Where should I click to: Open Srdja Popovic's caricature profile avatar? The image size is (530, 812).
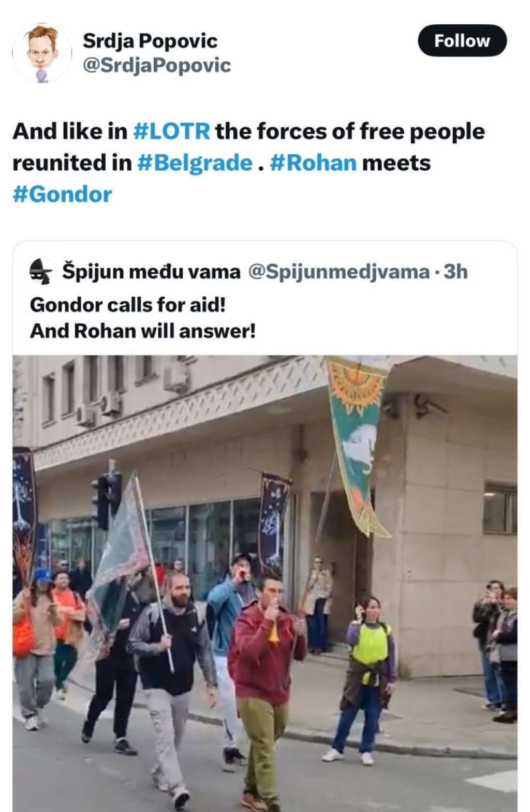click(x=42, y=53)
